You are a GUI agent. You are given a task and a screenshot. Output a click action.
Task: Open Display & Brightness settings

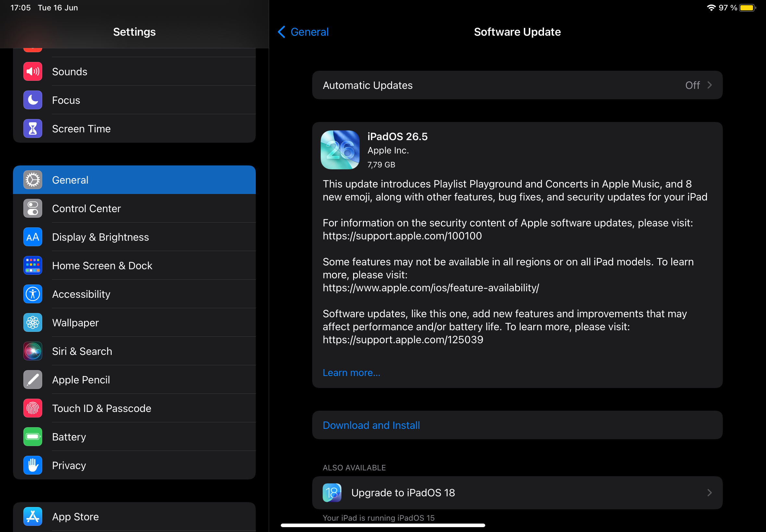click(134, 237)
